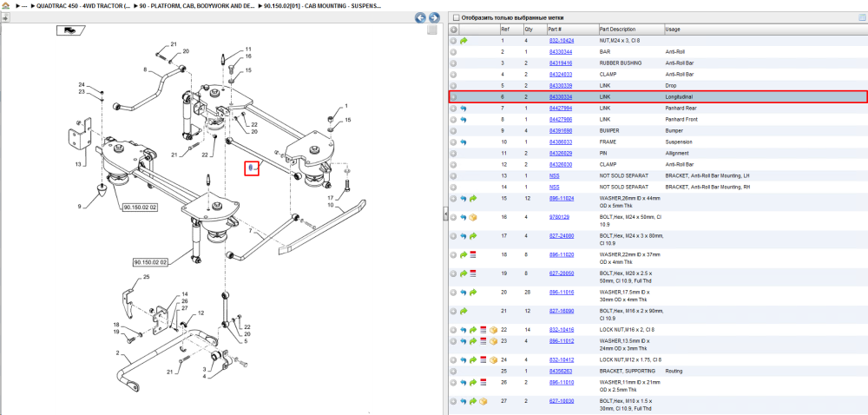Click 'BRACKET, SUPPORTING' description text
The image size is (868, 415).
[628, 371]
